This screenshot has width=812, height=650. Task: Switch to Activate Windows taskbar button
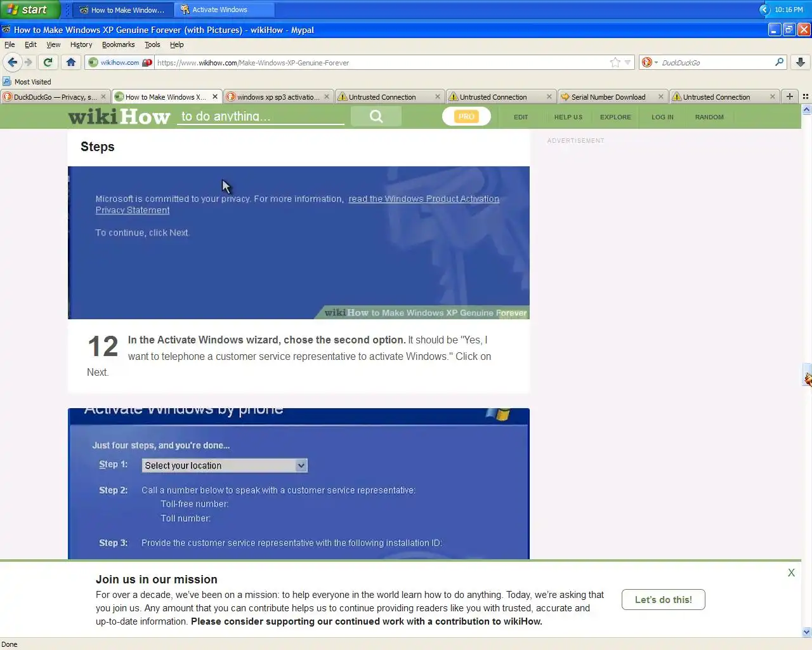[225, 10]
